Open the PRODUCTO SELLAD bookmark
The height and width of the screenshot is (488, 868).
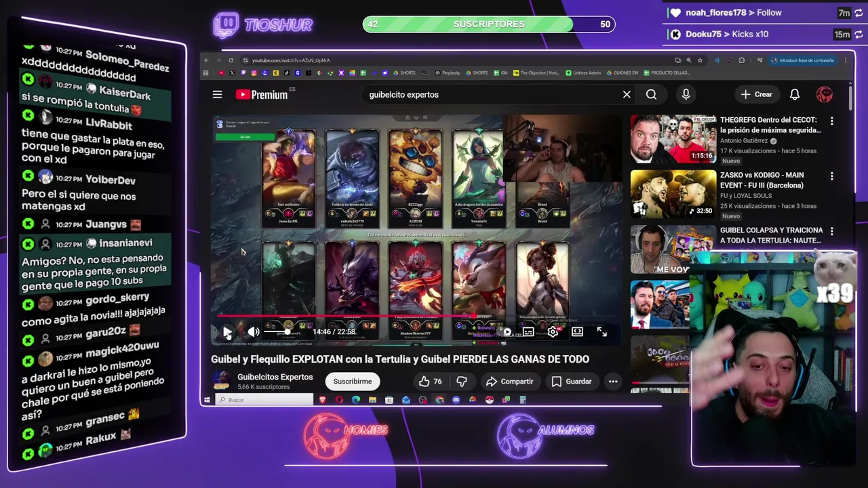[667, 73]
